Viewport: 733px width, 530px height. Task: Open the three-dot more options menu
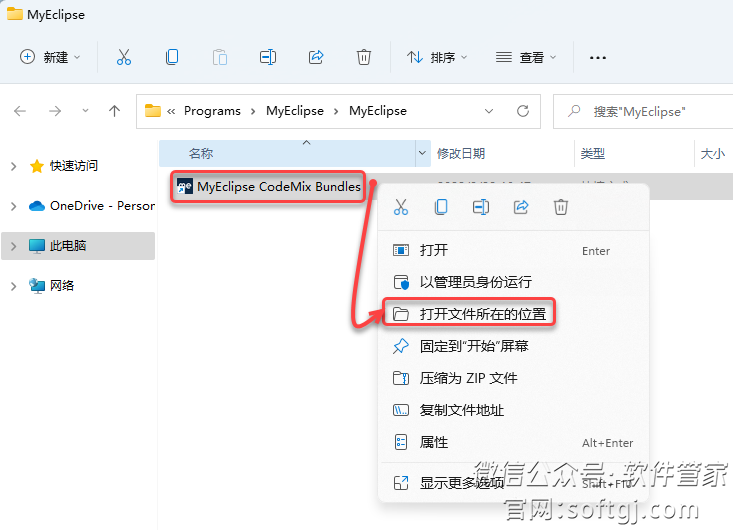(597, 58)
